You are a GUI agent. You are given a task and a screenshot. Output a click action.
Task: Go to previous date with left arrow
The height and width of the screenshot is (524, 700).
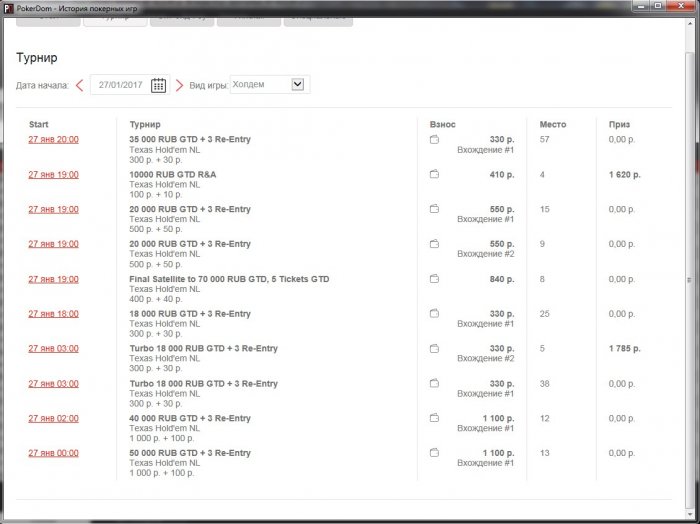tap(79, 85)
